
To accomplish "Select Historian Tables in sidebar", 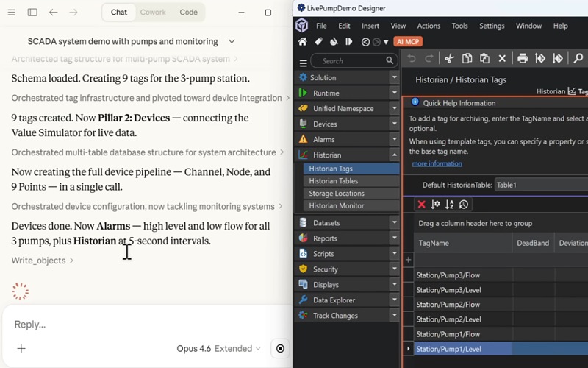I will [x=351, y=181].
